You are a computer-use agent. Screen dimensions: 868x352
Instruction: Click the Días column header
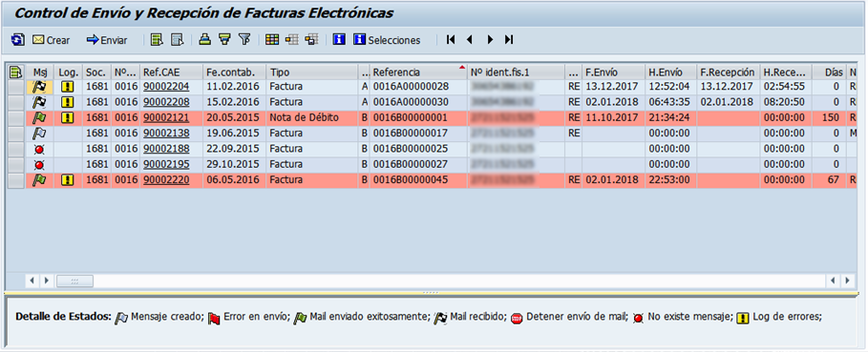[829, 72]
